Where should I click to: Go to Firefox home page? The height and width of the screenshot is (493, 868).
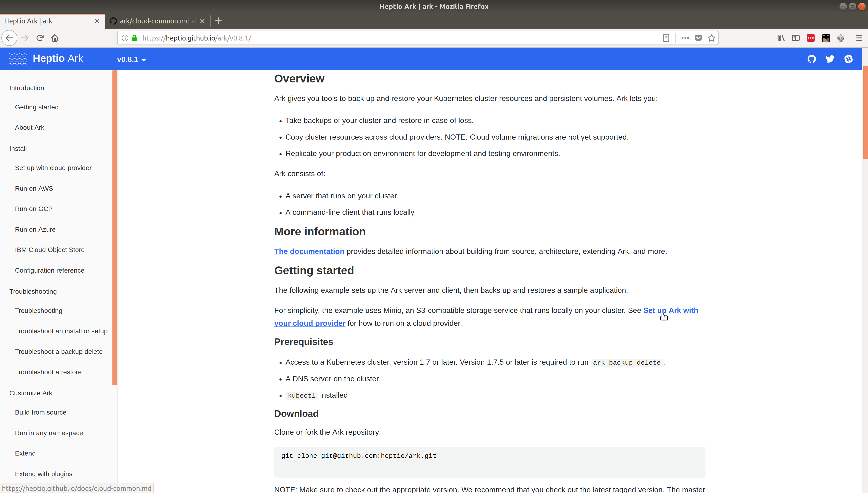tap(55, 38)
